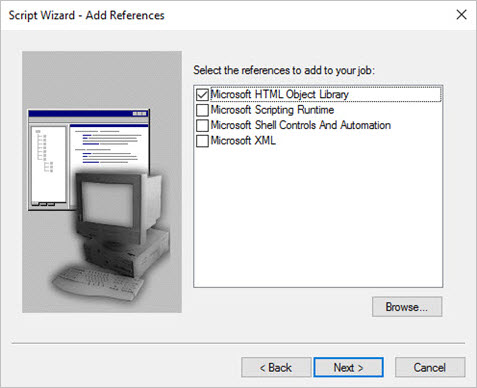Open the Browse... file dialog
This screenshot has height=388, width=477.
(407, 307)
